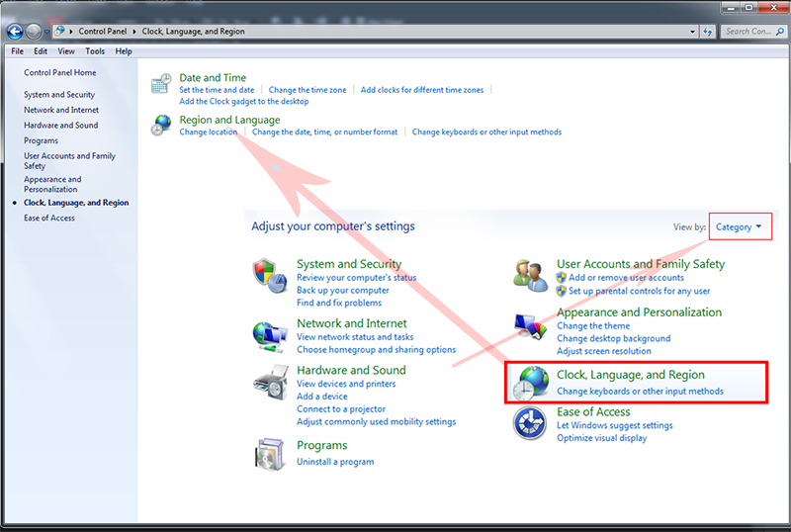Open the Tools menu
Viewport: 791px width, 532px height.
click(95, 51)
